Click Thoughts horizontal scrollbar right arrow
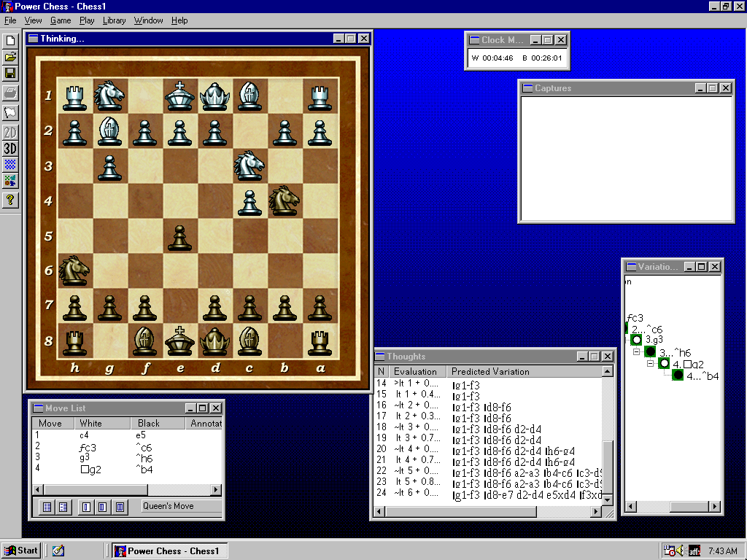The image size is (747, 560). 595,511
